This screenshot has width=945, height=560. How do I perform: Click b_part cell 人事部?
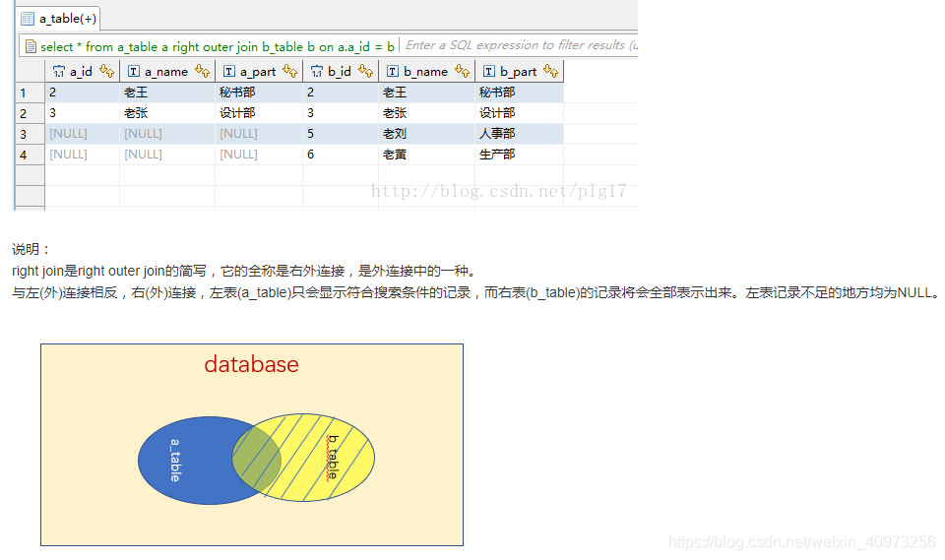point(520,134)
